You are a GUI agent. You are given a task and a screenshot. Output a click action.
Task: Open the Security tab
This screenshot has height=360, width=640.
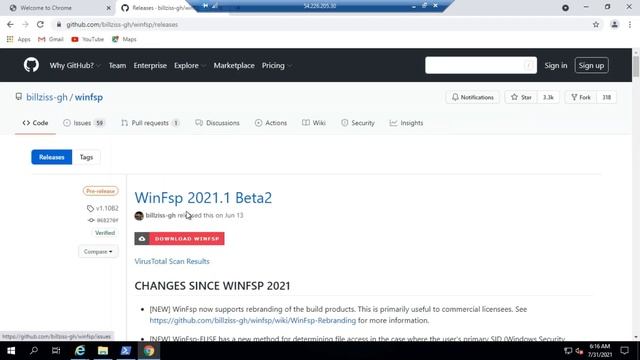point(358,123)
